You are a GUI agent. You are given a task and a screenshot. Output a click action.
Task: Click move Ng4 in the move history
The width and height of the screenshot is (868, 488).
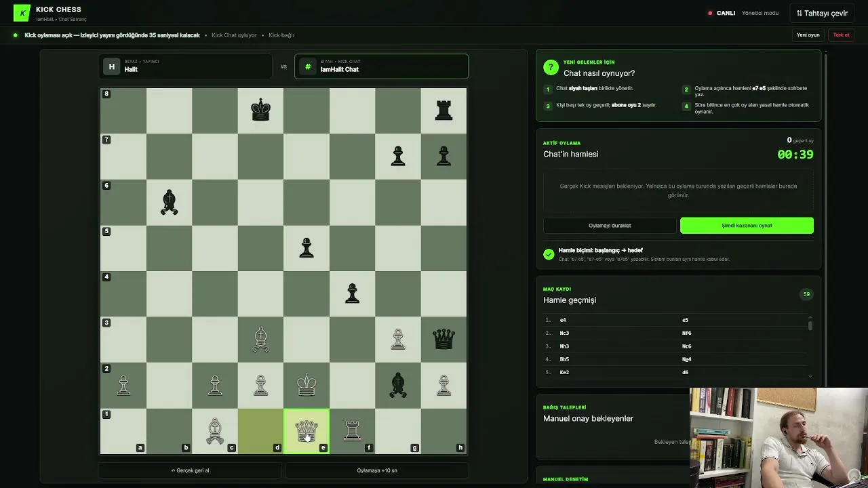tap(687, 359)
